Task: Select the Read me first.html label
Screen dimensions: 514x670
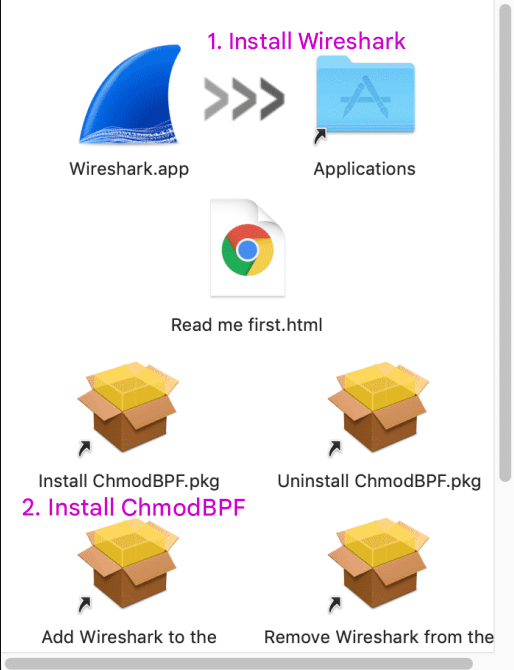Action: 247,325
